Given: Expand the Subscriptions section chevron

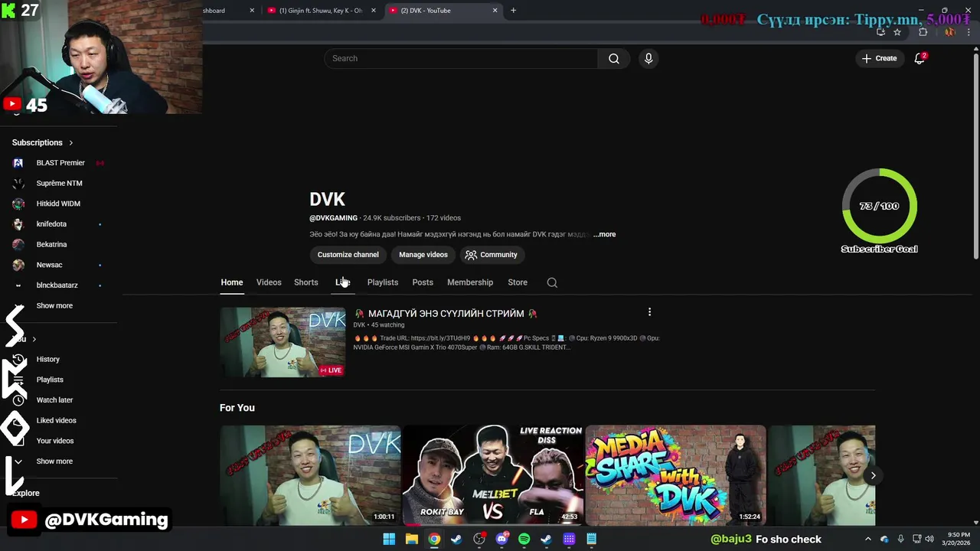Looking at the screenshot, I should (x=70, y=142).
